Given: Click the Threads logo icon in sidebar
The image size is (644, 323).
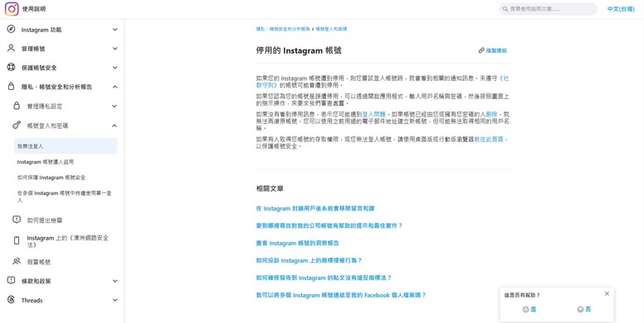Looking at the screenshot, I should pos(11,300).
